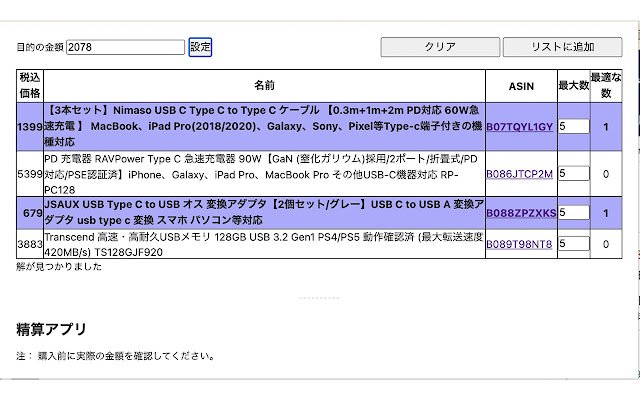Click the 最大数 column header
Image resolution: width=640 pixels, height=400 pixels.
[573, 86]
